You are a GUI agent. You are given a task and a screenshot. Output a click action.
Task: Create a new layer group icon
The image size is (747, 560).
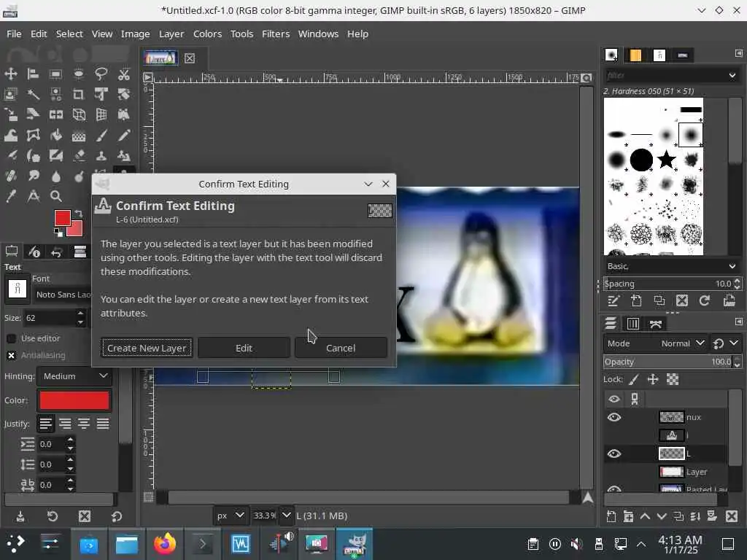(x=628, y=516)
